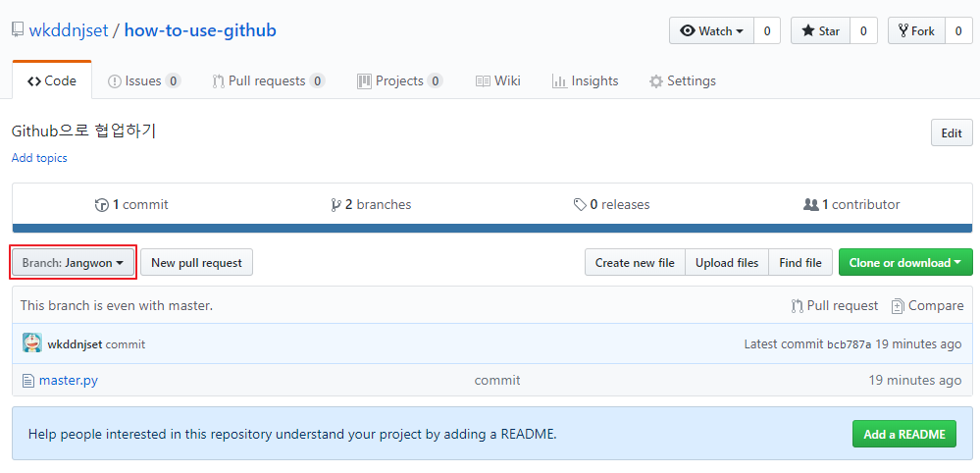View the 0 releases link
Screen dimensions: 980x473
(x=612, y=204)
